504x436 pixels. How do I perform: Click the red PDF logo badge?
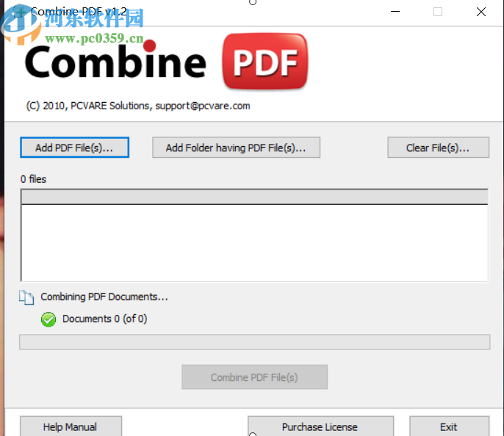265,61
